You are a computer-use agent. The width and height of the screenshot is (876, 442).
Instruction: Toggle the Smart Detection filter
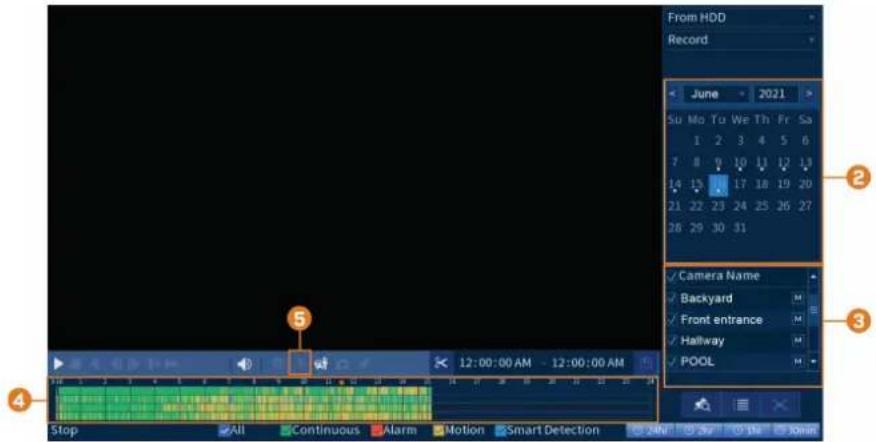pyautogui.click(x=500, y=430)
